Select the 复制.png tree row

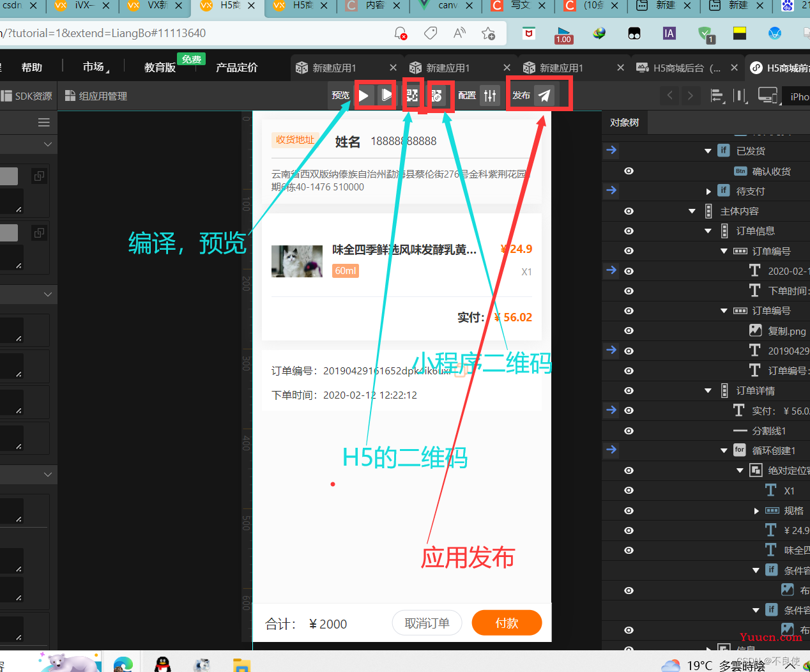coord(706,330)
